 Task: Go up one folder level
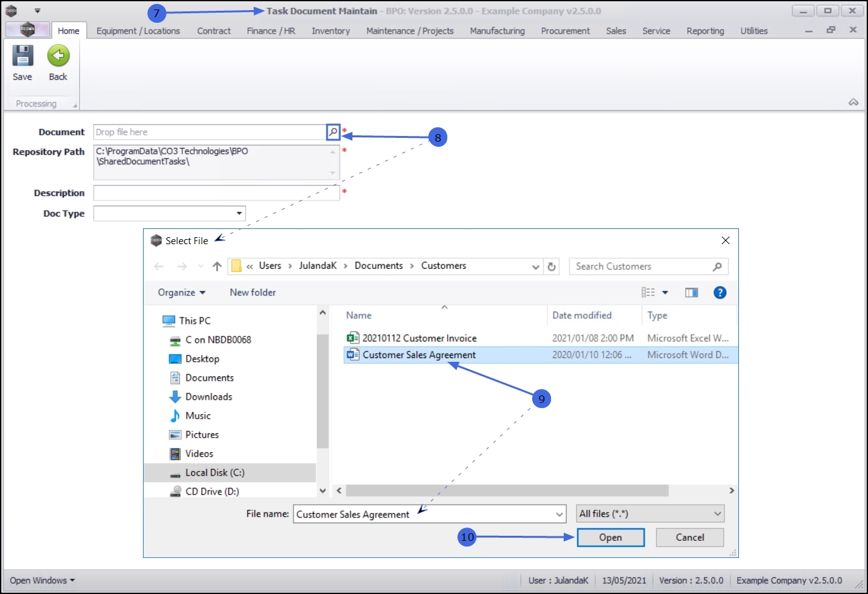(x=217, y=266)
